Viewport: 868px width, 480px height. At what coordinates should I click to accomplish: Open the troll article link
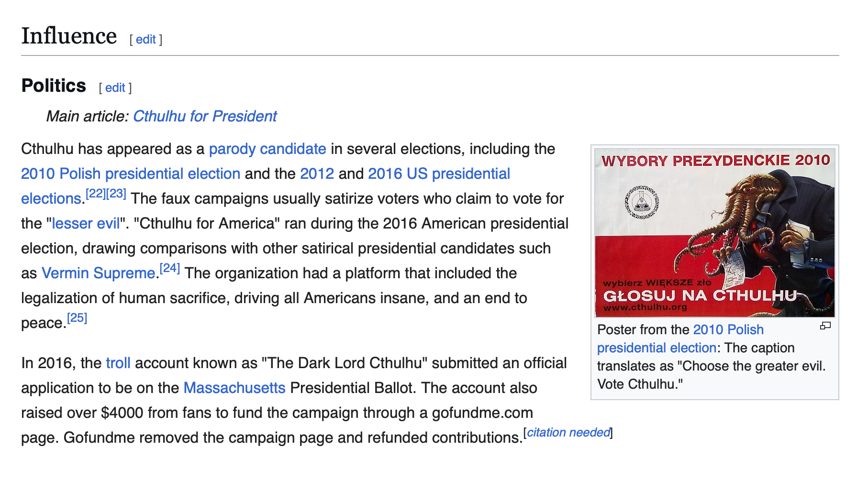(x=118, y=363)
